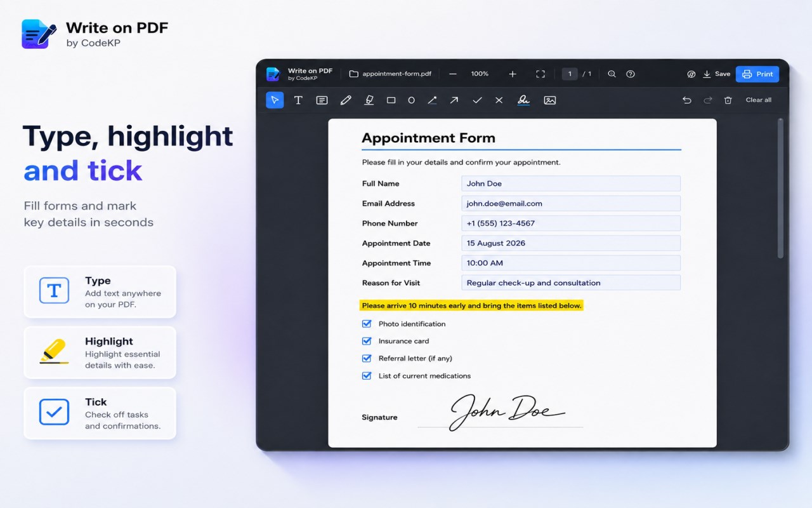Toggle the Photo identification checkbox

367,324
